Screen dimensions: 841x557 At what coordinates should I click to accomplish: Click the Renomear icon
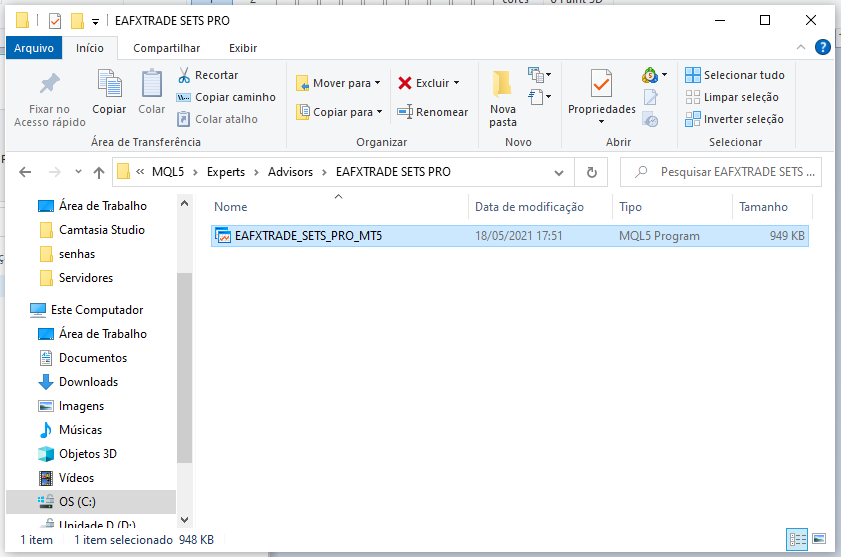(x=405, y=112)
